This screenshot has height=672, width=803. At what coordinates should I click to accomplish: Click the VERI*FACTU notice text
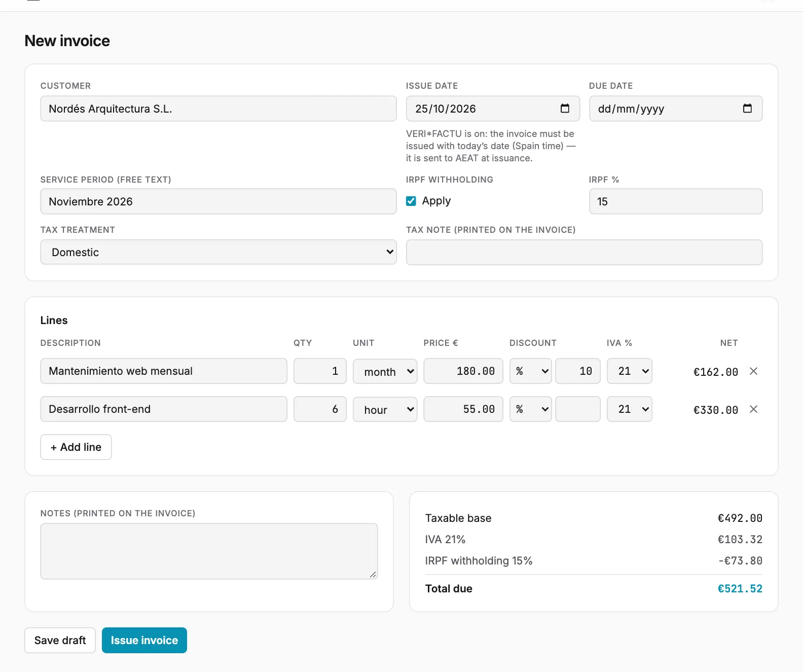(x=491, y=146)
